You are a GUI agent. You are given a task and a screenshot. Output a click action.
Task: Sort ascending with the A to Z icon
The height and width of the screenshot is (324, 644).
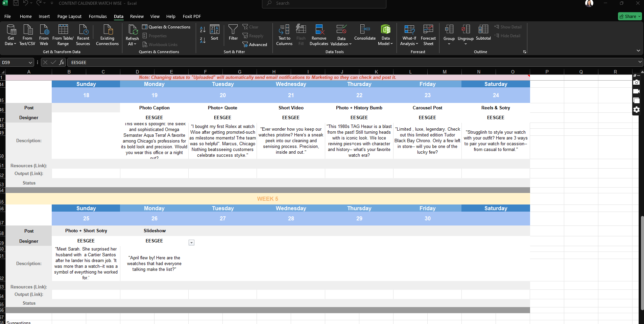pyautogui.click(x=203, y=29)
